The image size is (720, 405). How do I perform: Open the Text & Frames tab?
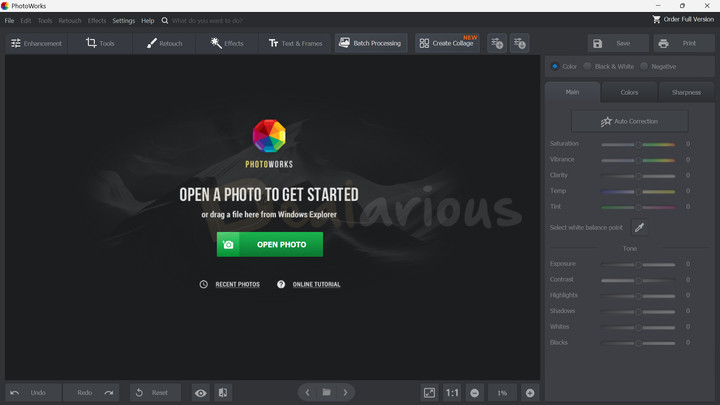click(295, 43)
